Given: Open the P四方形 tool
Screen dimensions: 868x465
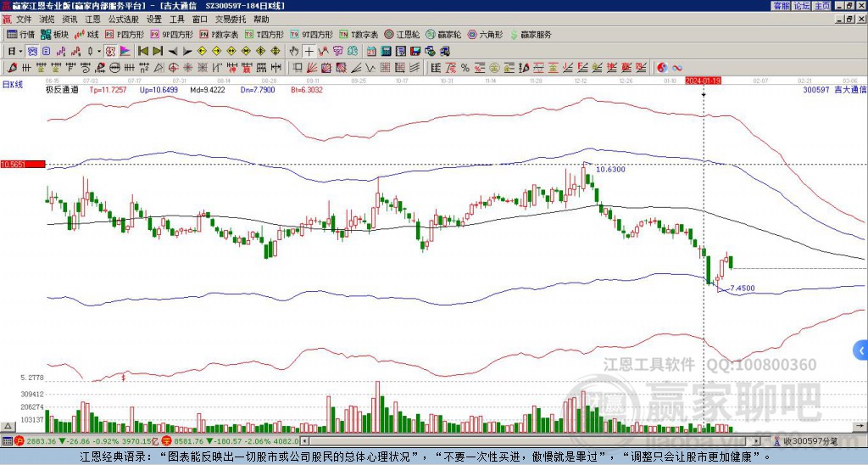Looking at the screenshot, I should point(125,34).
